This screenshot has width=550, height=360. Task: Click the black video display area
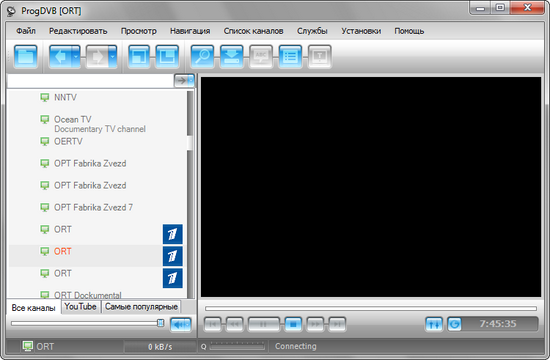point(371,187)
